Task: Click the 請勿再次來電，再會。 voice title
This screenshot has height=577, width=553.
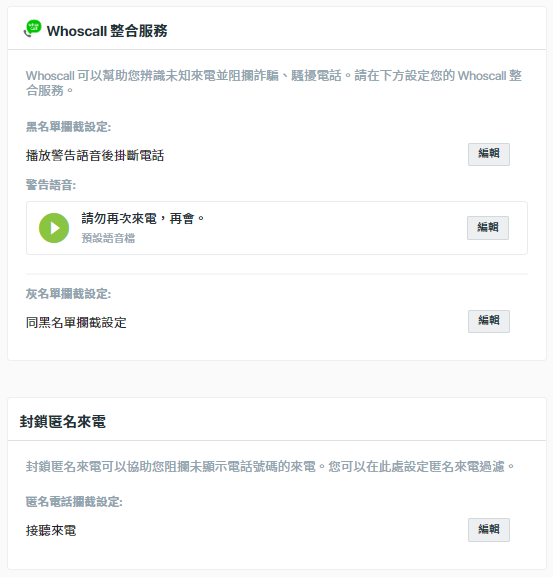Action: (x=143, y=219)
